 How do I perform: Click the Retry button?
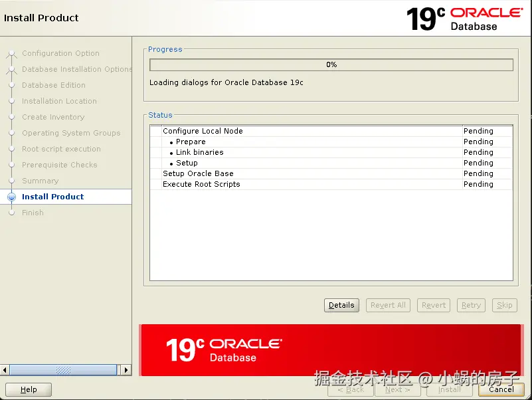tap(471, 305)
